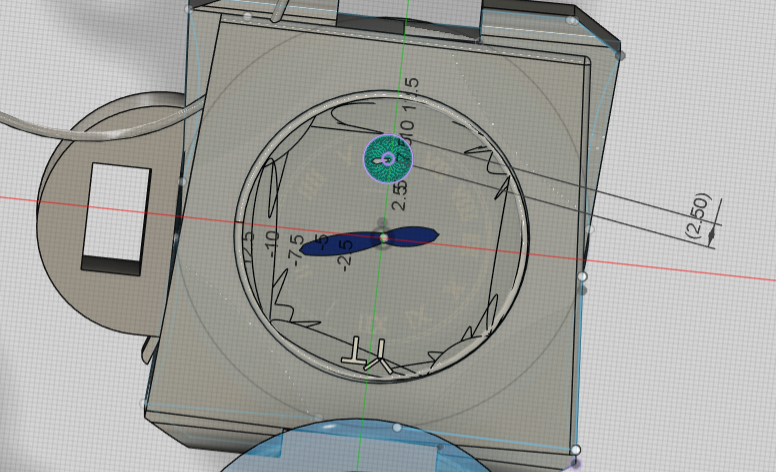Click the small center hole in green circle

point(389,157)
